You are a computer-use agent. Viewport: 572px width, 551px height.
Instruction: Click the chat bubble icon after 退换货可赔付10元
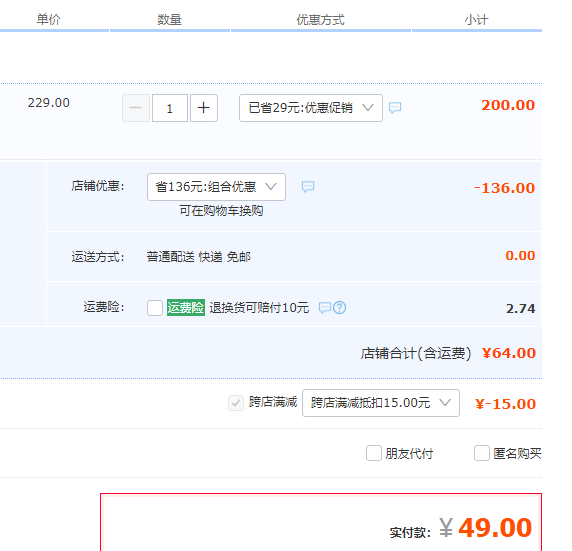pyautogui.click(x=324, y=308)
